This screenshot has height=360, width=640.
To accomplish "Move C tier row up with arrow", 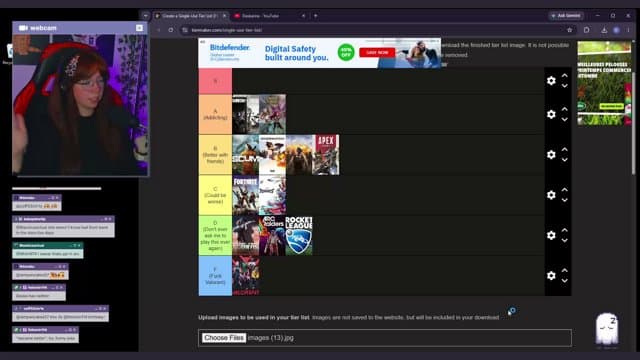I will point(564,190).
